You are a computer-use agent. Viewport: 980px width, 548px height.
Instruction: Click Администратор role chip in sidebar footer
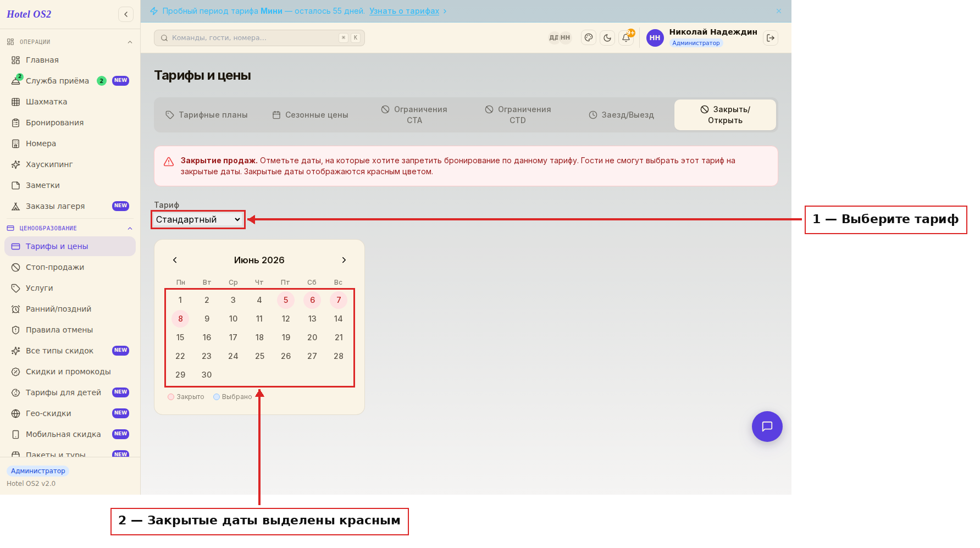point(38,471)
